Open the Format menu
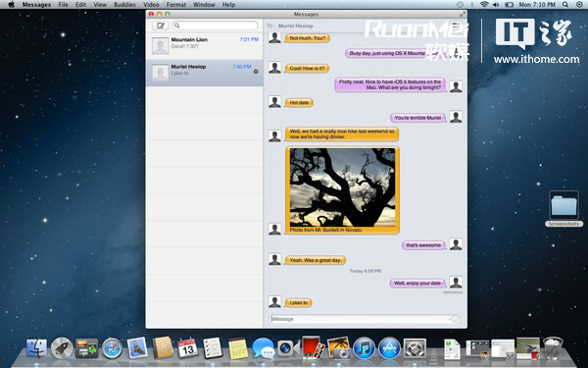 pyautogui.click(x=176, y=5)
